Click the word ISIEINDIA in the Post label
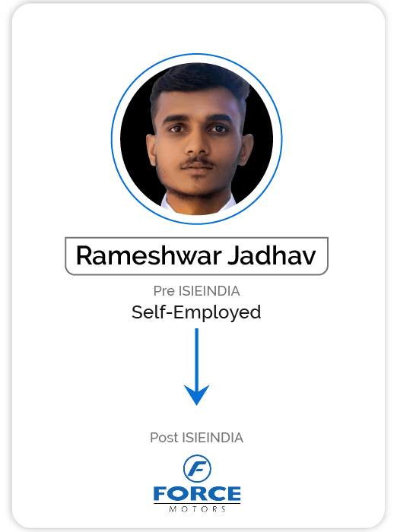This screenshot has width=397, height=532. click(x=213, y=438)
